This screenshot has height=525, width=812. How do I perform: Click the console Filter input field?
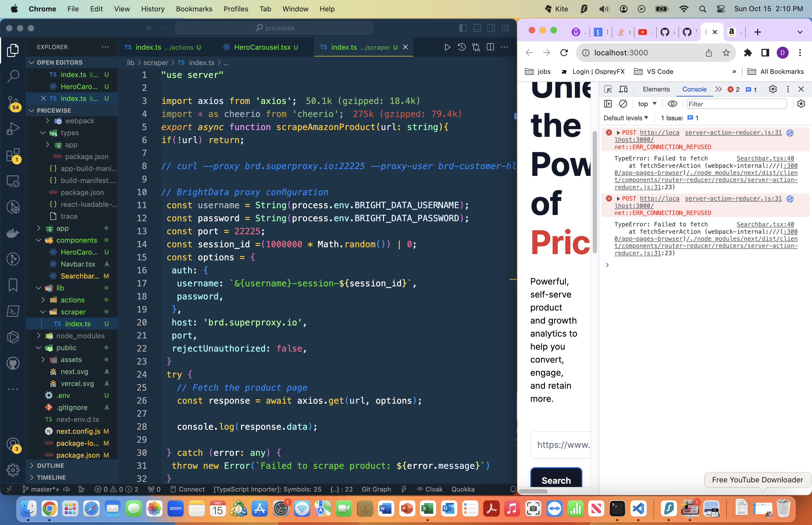737,104
